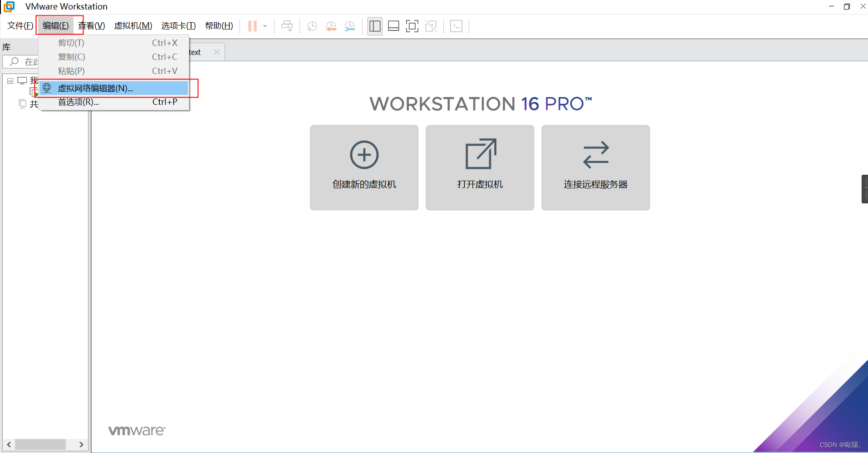Open the 选项卡(T) menu

178,26
